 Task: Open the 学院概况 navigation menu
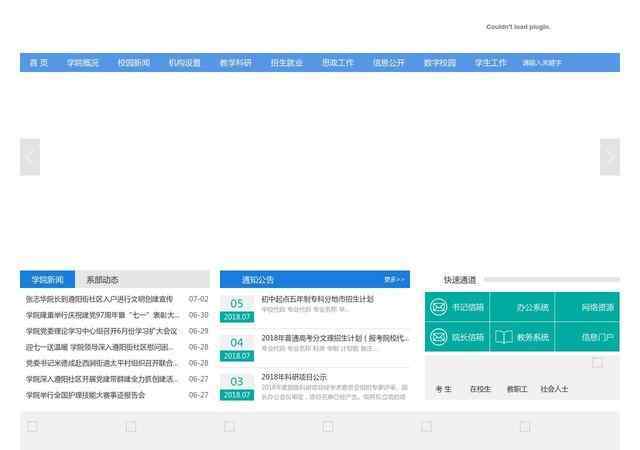(83, 63)
